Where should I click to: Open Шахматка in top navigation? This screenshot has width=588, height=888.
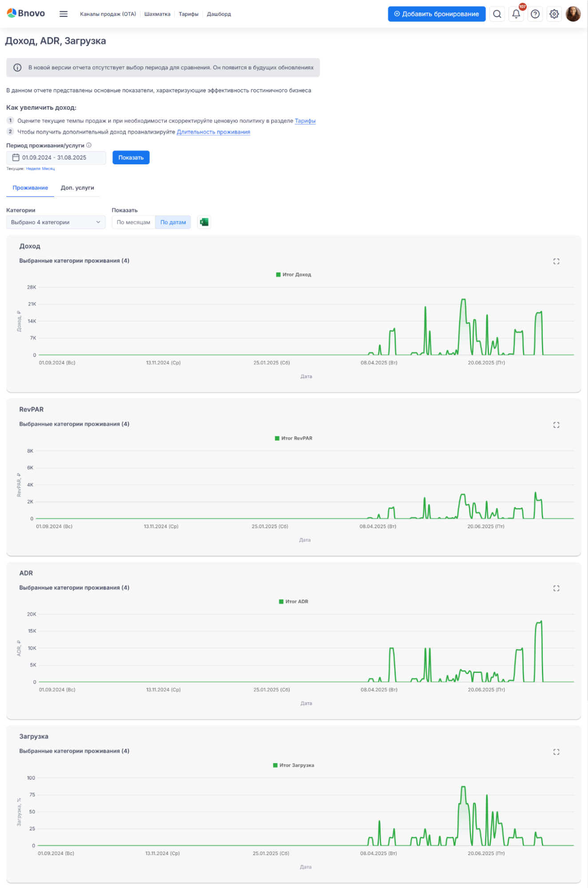coord(157,14)
